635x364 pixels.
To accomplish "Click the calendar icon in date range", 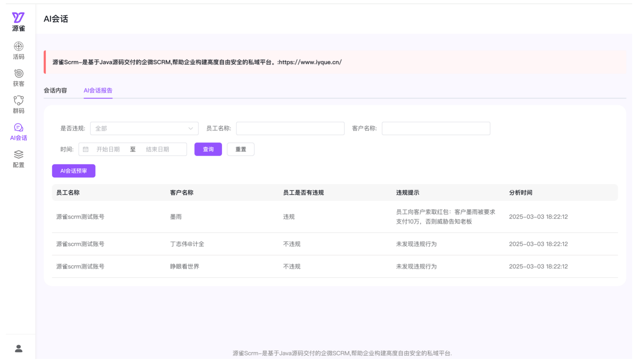I will pos(86,149).
